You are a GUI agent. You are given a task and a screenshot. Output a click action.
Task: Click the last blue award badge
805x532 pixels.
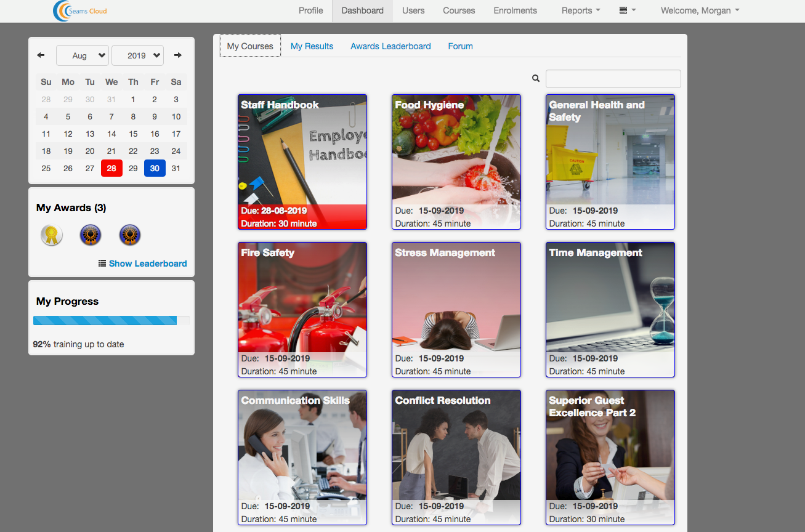point(130,235)
